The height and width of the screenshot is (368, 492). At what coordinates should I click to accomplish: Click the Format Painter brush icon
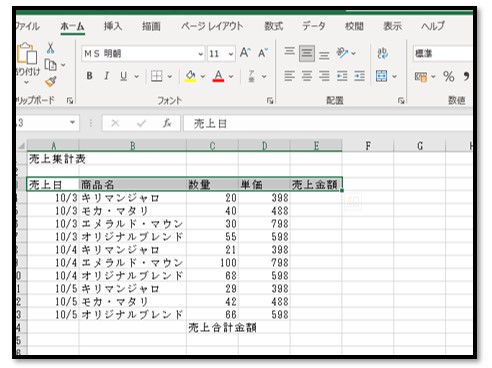[50, 81]
